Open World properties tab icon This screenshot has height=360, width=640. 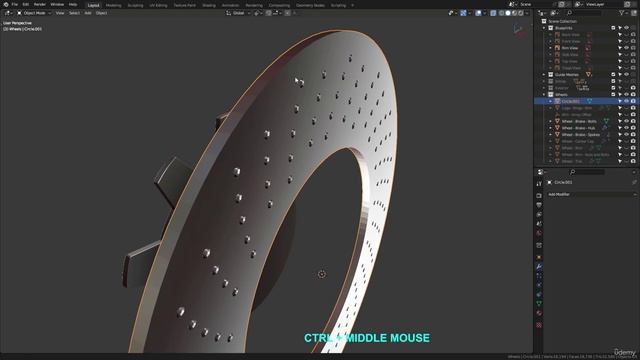539,233
